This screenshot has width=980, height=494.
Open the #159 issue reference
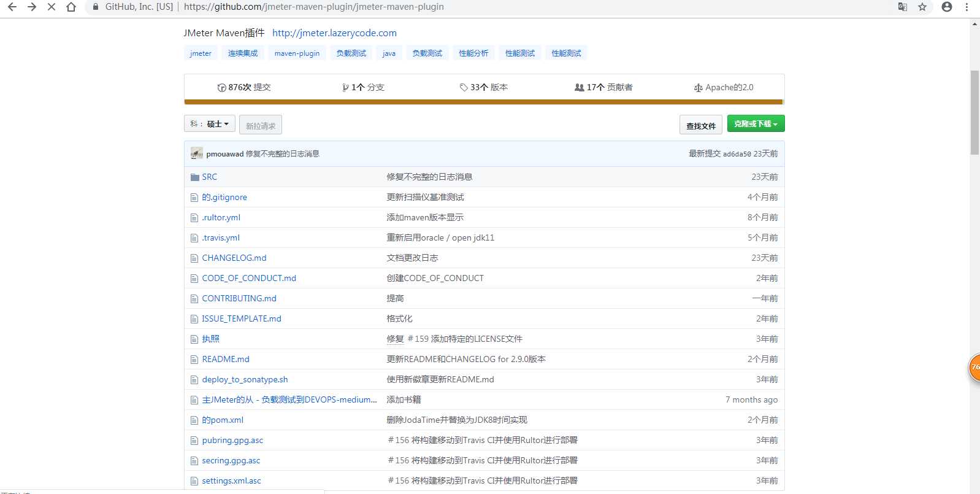(418, 339)
